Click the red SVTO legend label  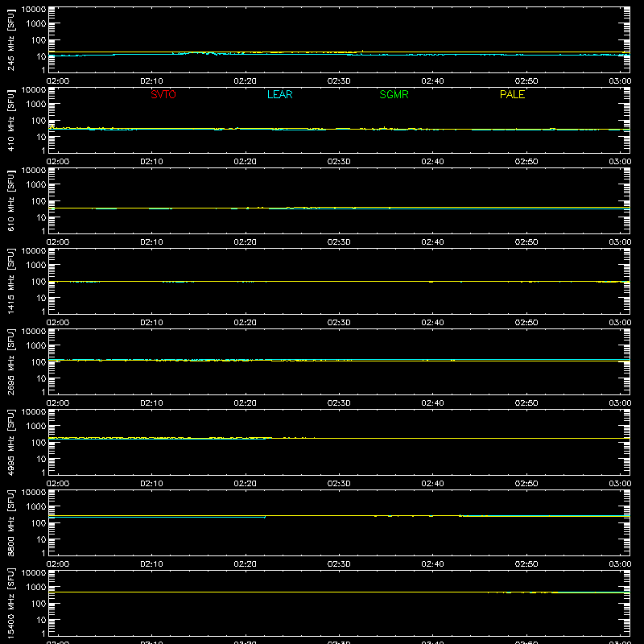163,94
